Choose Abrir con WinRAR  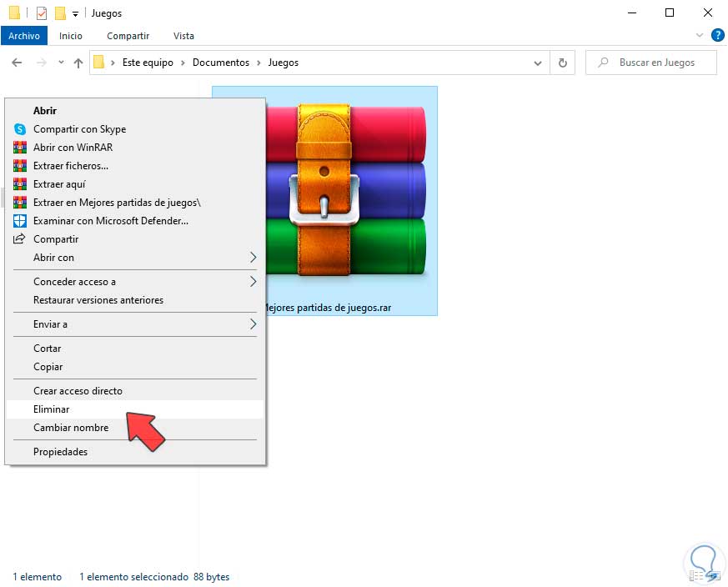(135, 148)
